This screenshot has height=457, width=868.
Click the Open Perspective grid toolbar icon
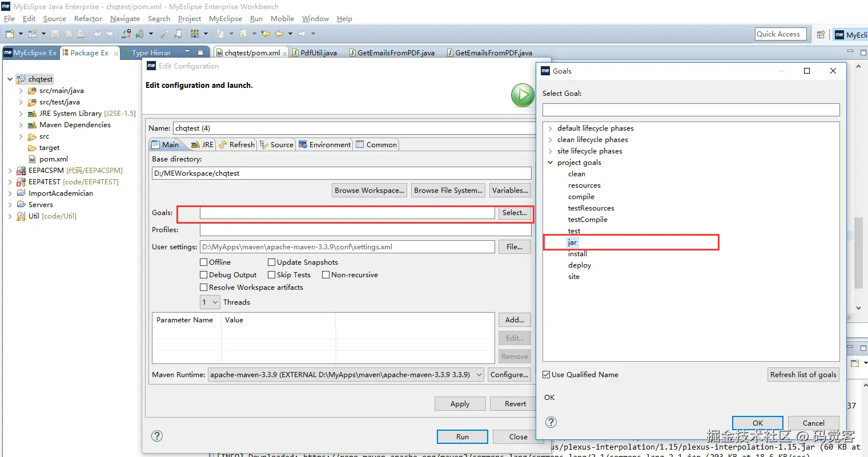tap(195, 34)
